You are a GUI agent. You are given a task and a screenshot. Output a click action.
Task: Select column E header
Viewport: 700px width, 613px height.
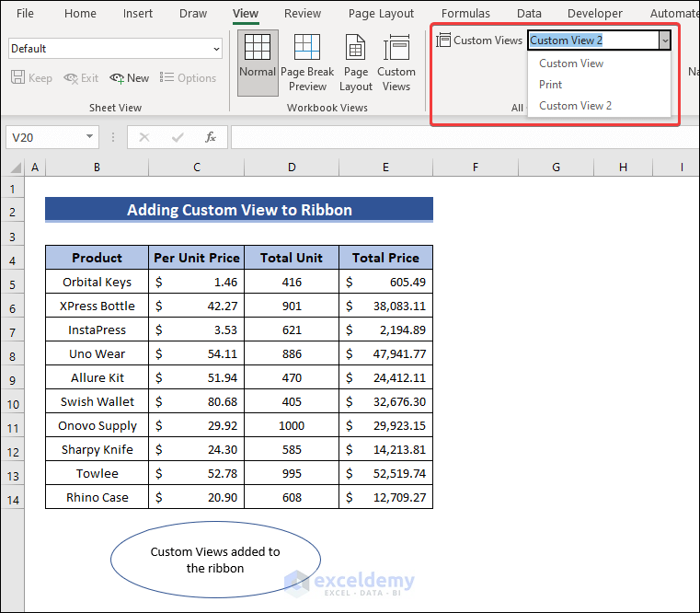point(385,168)
